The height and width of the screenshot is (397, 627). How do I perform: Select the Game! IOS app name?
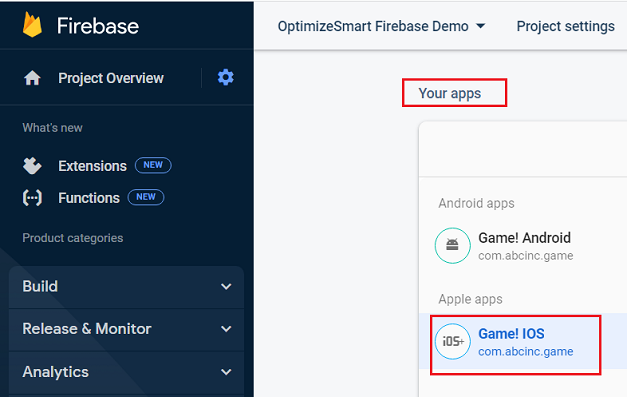point(511,334)
